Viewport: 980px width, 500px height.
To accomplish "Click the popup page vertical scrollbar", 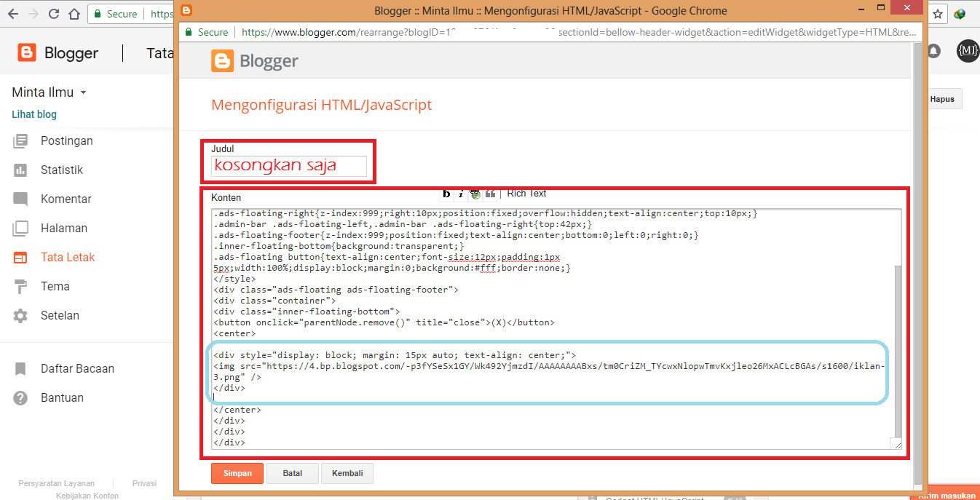I will 917,266.
